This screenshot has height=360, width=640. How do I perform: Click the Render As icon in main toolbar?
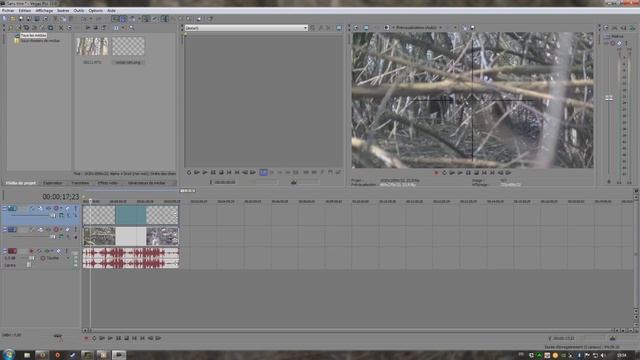pyautogui.click(x=37, y=19)
